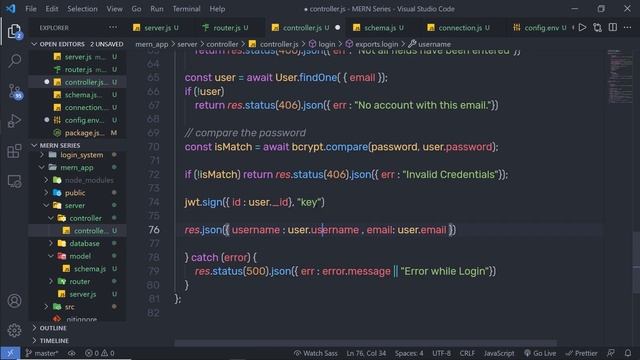The image size is (640, 360).
Task: Click Watch Sass in status bar
Action: coord(316,353)
